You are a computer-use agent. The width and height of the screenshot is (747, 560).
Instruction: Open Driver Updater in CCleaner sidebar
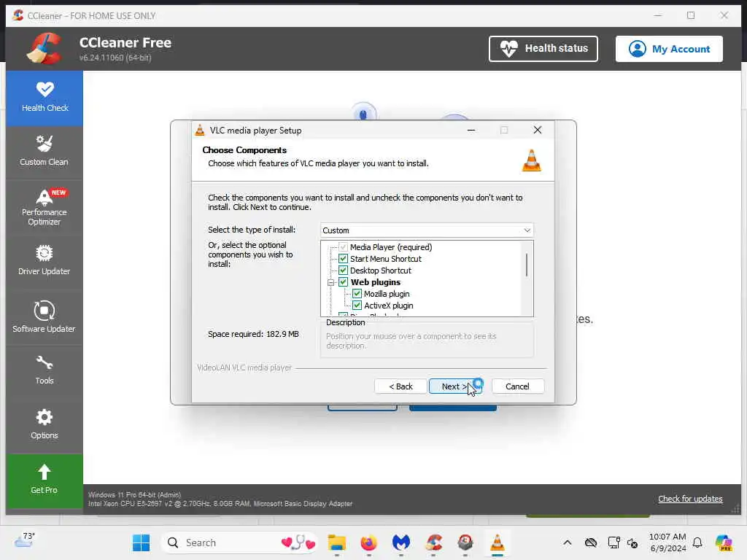click(44, 260)
